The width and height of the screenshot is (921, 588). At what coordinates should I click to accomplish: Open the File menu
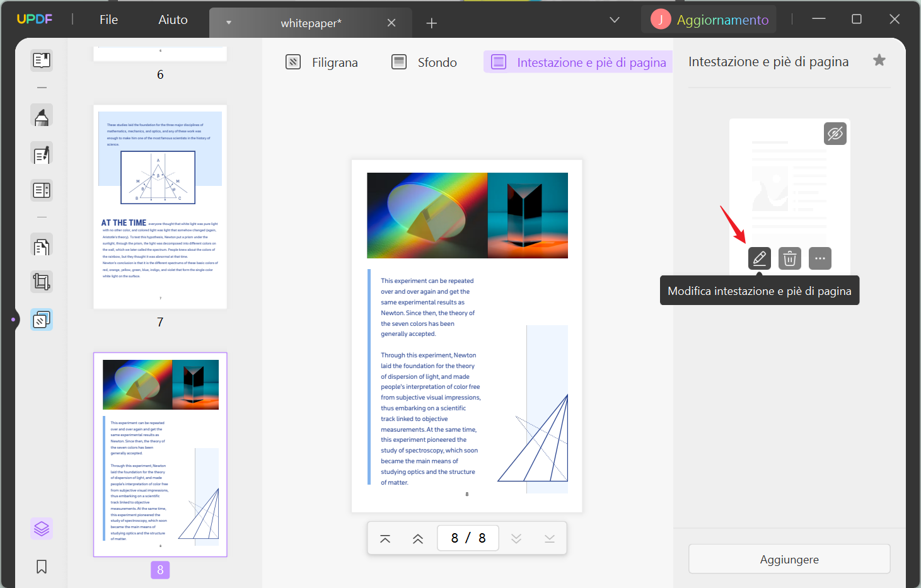pos(108,19)
